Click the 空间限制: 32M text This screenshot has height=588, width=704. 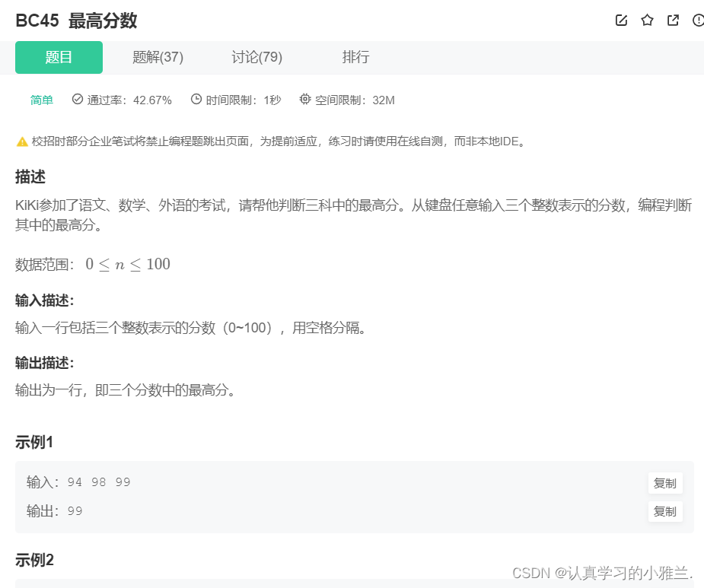[x=355, y=100]
